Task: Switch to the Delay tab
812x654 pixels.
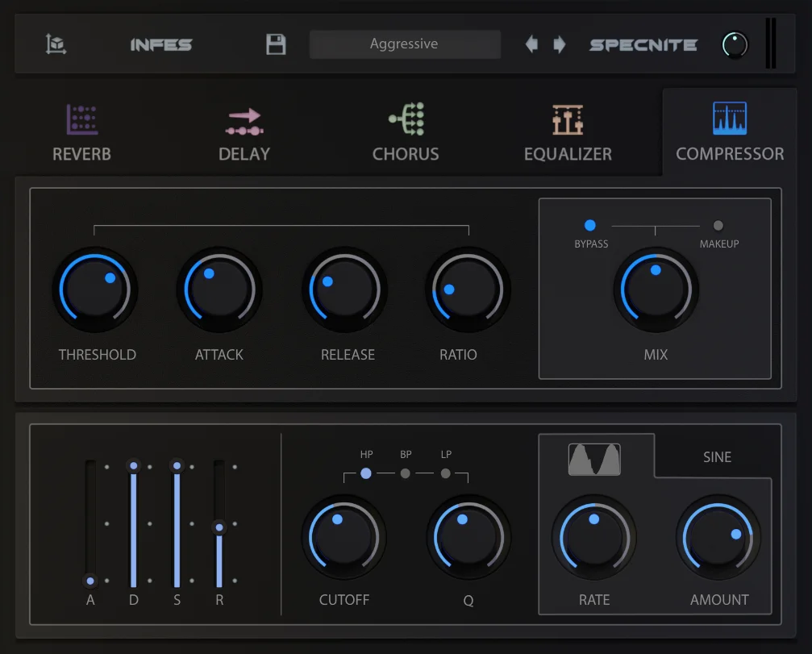Action: coord(244,132)
